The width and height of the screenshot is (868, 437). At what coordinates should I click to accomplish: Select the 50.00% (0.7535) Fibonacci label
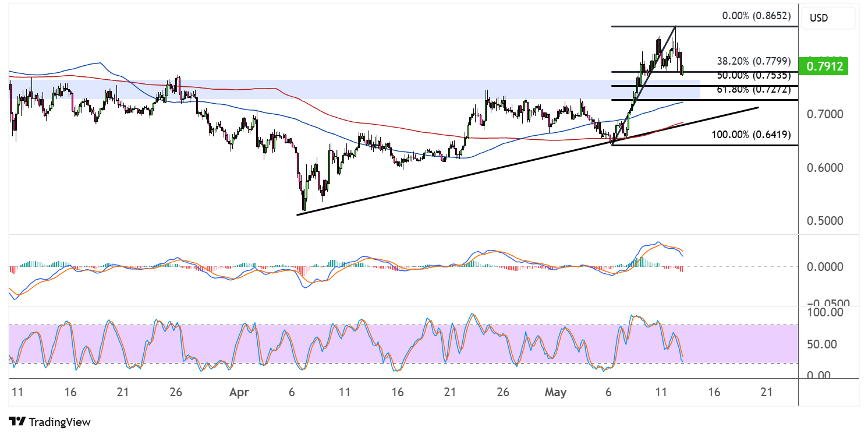click(753, 75)
